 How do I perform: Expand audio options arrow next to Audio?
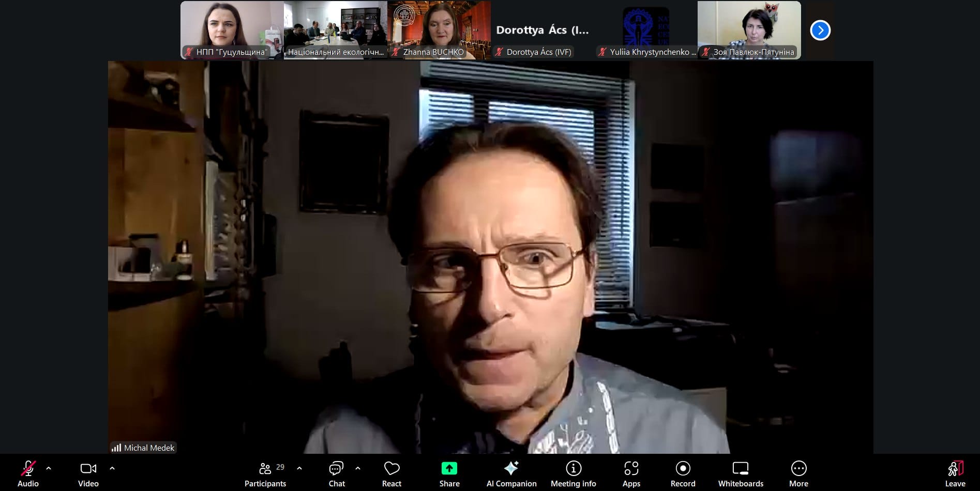[49, 468]
